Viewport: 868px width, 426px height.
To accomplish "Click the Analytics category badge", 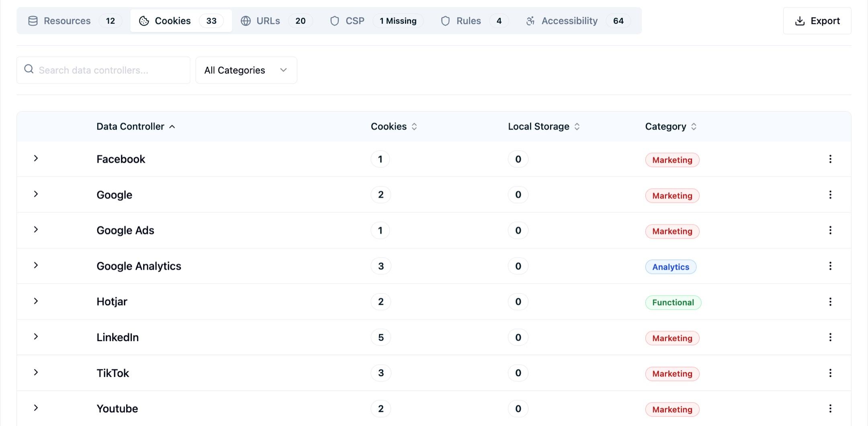I will [x=671, y=267].
